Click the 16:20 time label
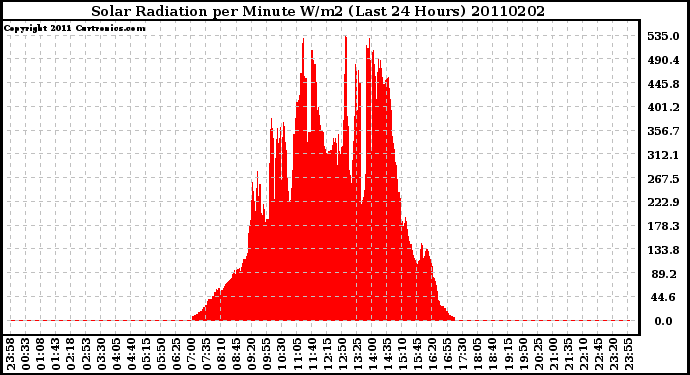The image size is (690, 375). click(432, 355)
